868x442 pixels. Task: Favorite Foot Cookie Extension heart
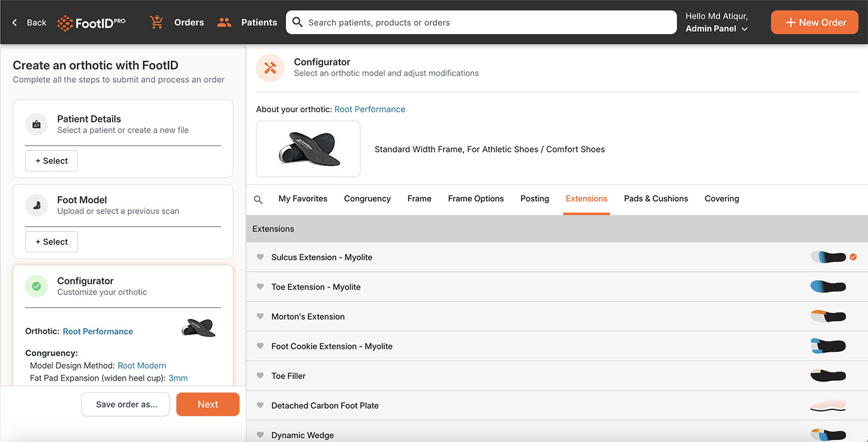[260, 346]
